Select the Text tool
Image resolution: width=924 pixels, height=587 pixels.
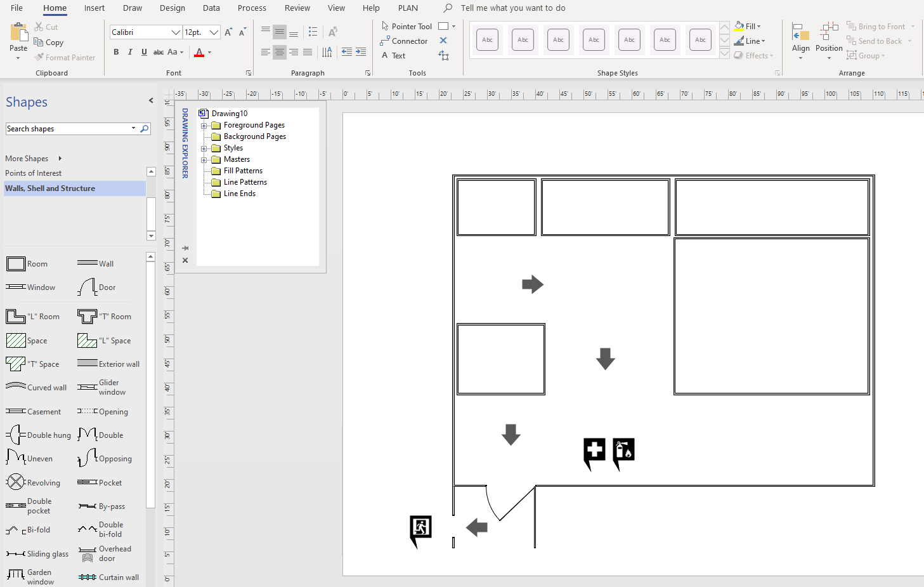[394, 55]
